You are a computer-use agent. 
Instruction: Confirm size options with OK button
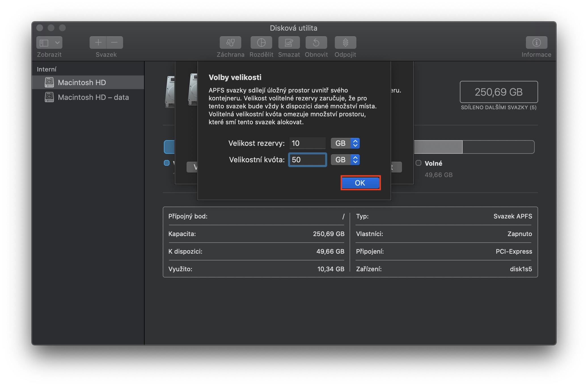pos(360,183)
